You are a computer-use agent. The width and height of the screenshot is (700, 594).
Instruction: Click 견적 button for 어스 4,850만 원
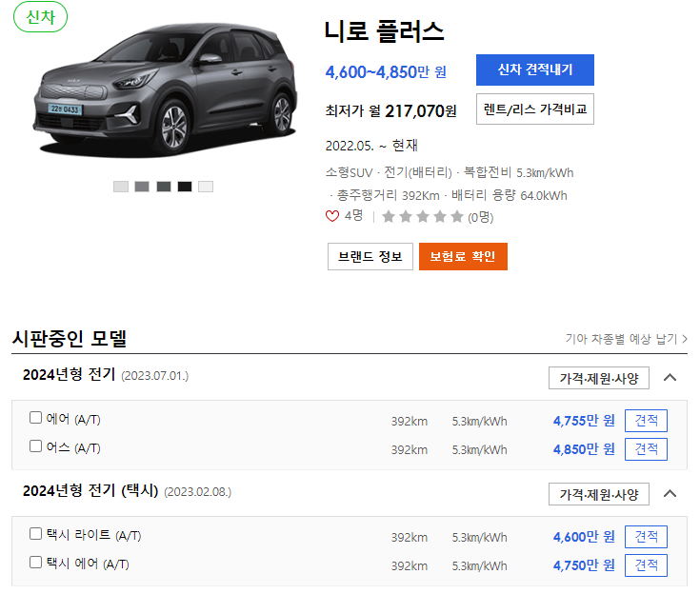tap(646, 449)
